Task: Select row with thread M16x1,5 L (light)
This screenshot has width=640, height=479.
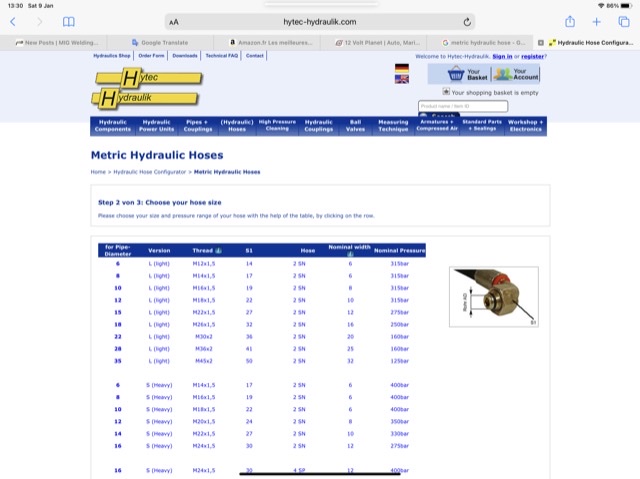Action: point(262,288)
